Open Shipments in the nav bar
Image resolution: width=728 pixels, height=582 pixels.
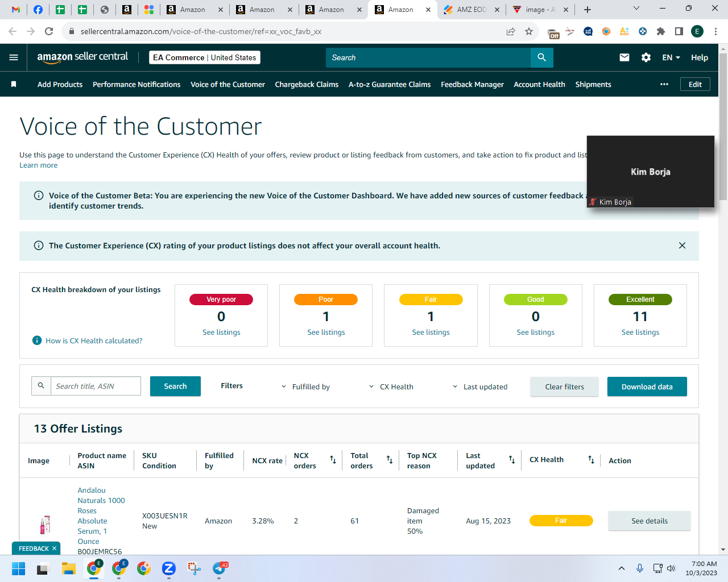pyautogui.click(x=593, y=84)
